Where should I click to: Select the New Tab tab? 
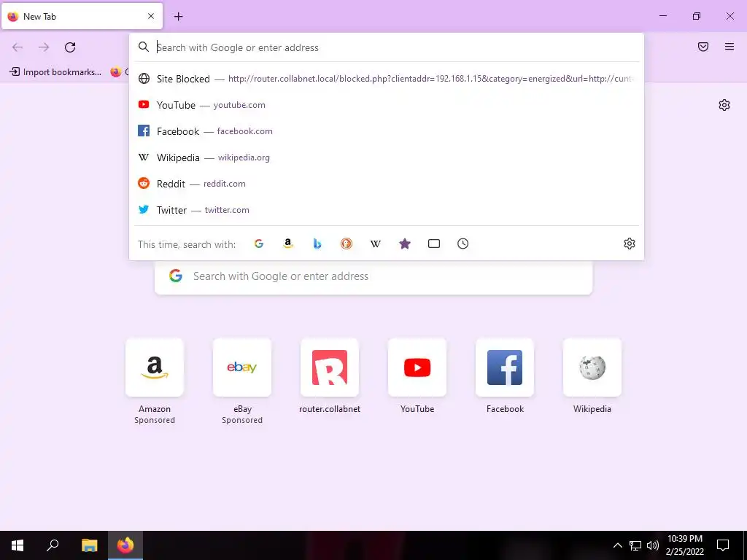click(82, 16)
